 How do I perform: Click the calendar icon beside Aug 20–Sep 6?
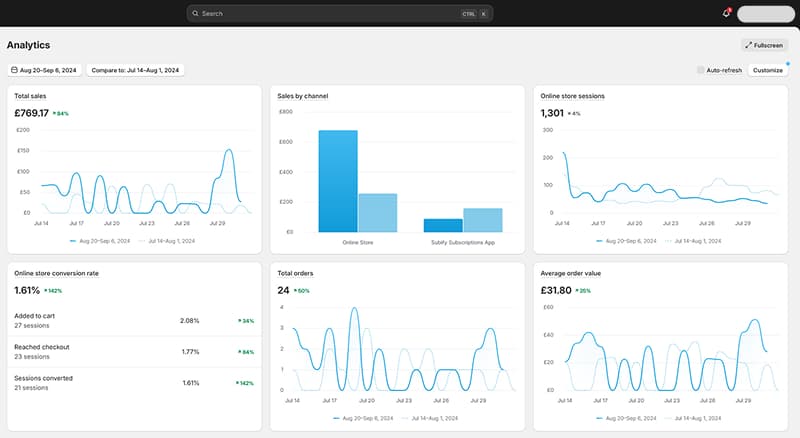pos(14,70)
